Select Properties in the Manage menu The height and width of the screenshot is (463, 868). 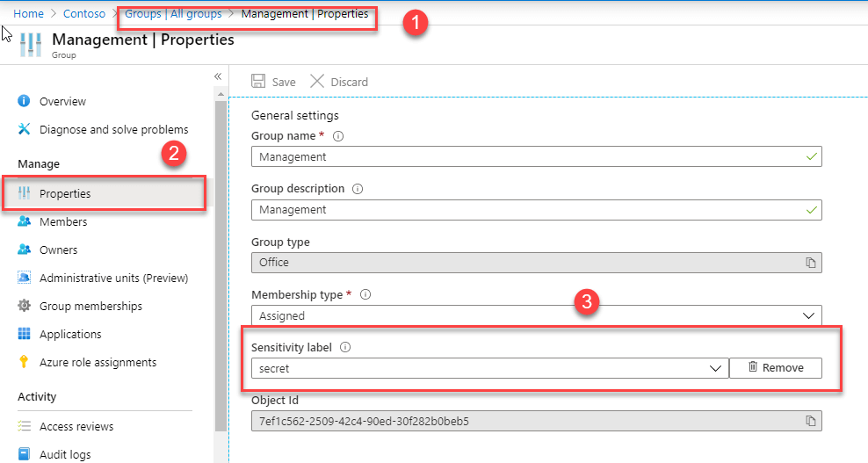[x=64, y=193]
